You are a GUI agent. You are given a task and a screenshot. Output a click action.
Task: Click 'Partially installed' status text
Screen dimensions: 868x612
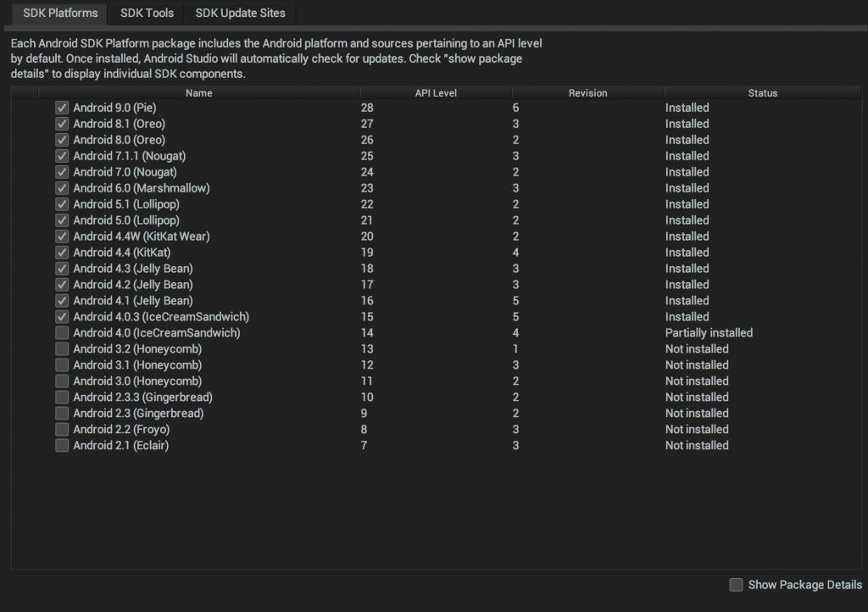click(709, 332)
